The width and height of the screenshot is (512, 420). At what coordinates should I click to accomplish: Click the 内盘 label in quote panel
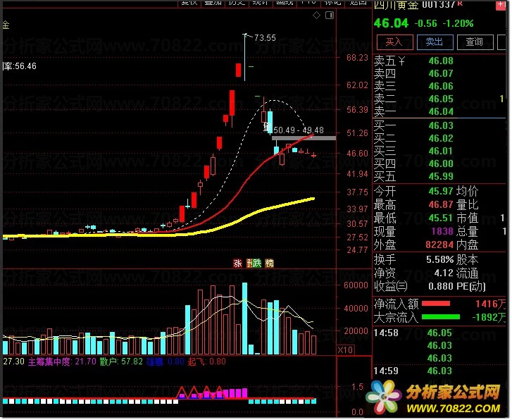point(467,245)
